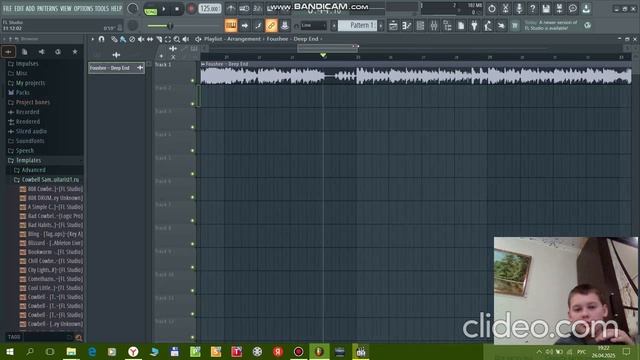The width and height of the screenshot is (640, 360).
Task: Click the tempo tapper icon
Action: (488, 26)
